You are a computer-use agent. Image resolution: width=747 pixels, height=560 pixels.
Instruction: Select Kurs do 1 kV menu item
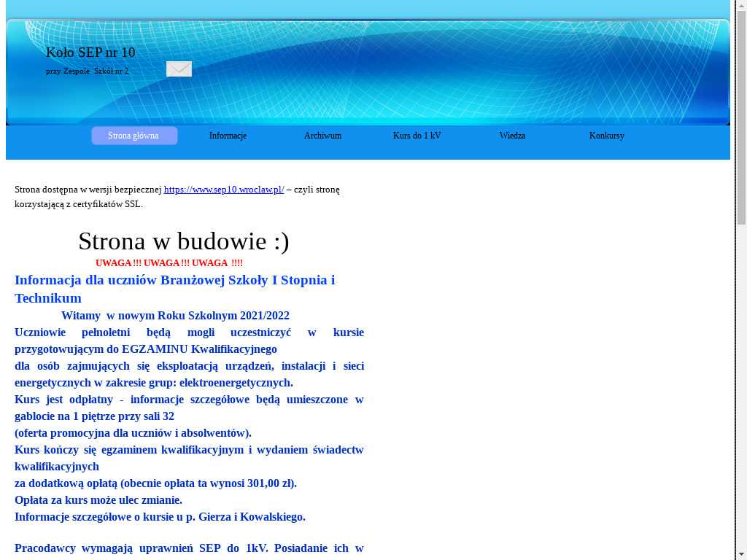[x=417, y=136]
